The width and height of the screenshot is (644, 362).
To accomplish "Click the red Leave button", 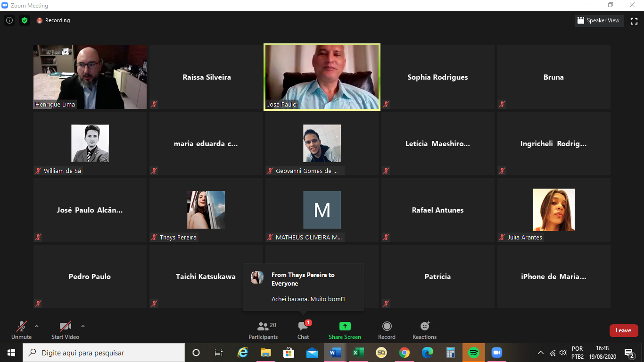I will 623,330.
